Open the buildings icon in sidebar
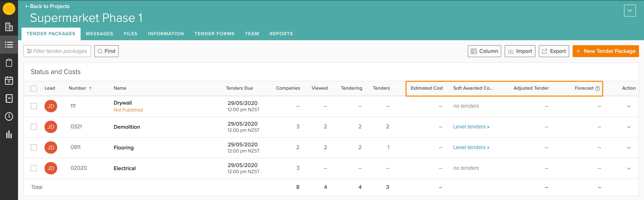 [9, 27]
